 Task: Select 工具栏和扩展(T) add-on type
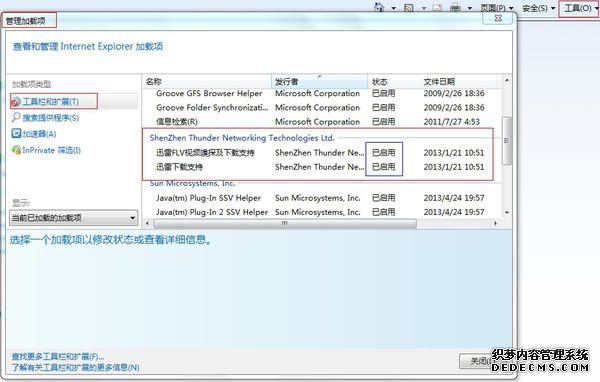(73, 101)
